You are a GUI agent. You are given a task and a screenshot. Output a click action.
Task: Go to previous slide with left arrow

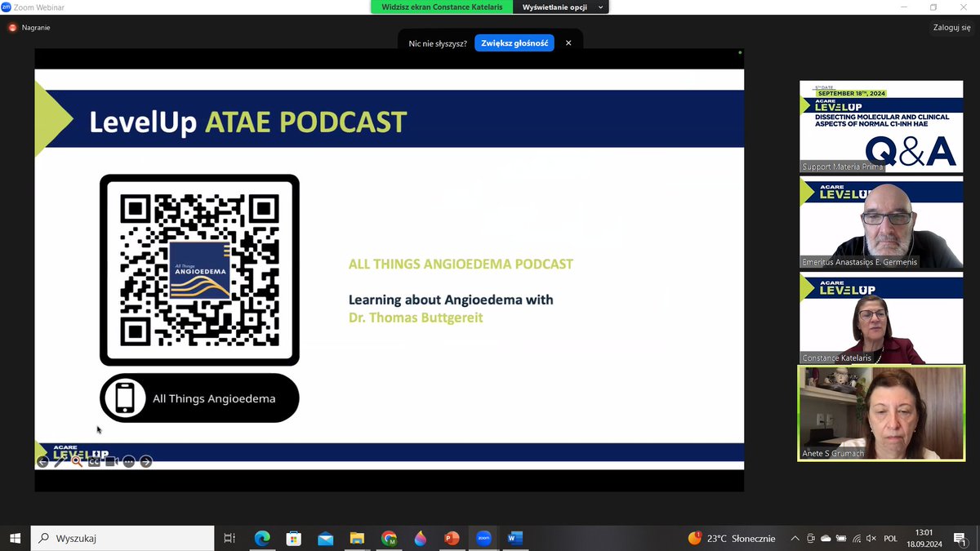[x=42, y=462]
